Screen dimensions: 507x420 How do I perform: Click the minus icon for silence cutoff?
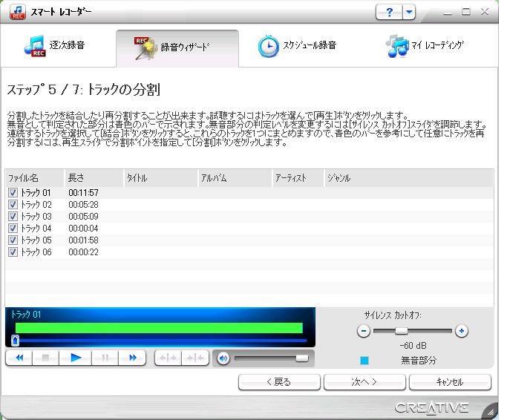pyautogui.click(x=364, y=331)
